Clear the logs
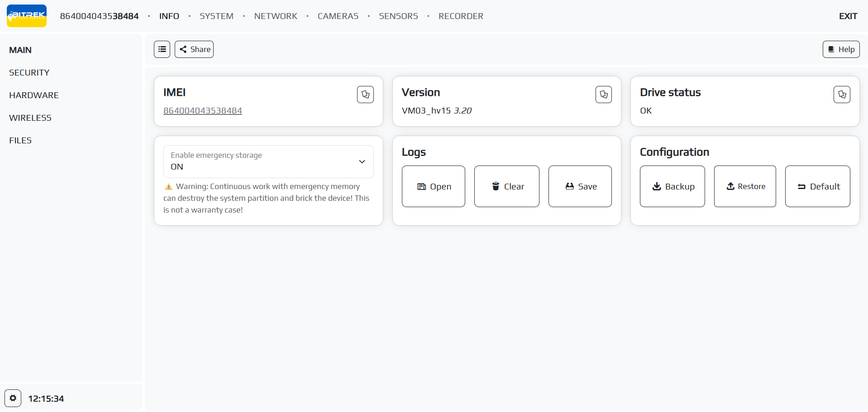The height and width of the screenshot is (412, 868). point(506,186)
